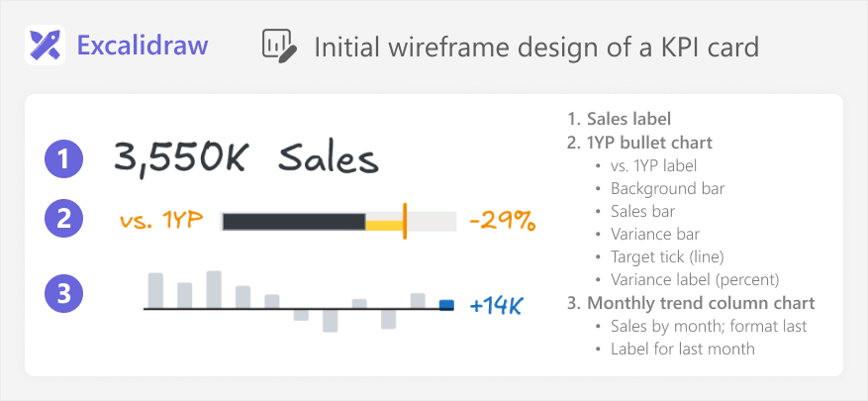Open the Excalidraw text link
Viewport: 868px width, 401px height.
[143, 46]
